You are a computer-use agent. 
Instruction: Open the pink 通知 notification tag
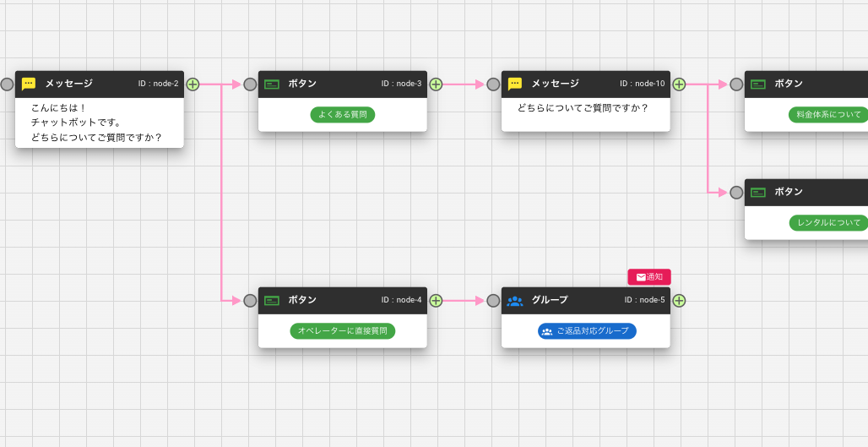point(648,277)
